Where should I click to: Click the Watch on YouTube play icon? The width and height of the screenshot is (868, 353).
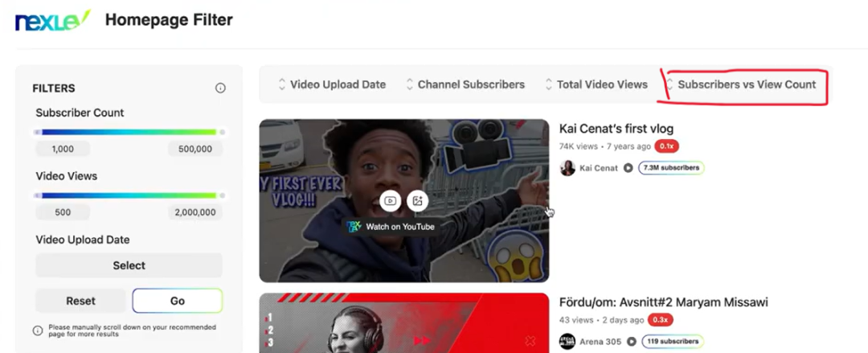click(391, 201)
